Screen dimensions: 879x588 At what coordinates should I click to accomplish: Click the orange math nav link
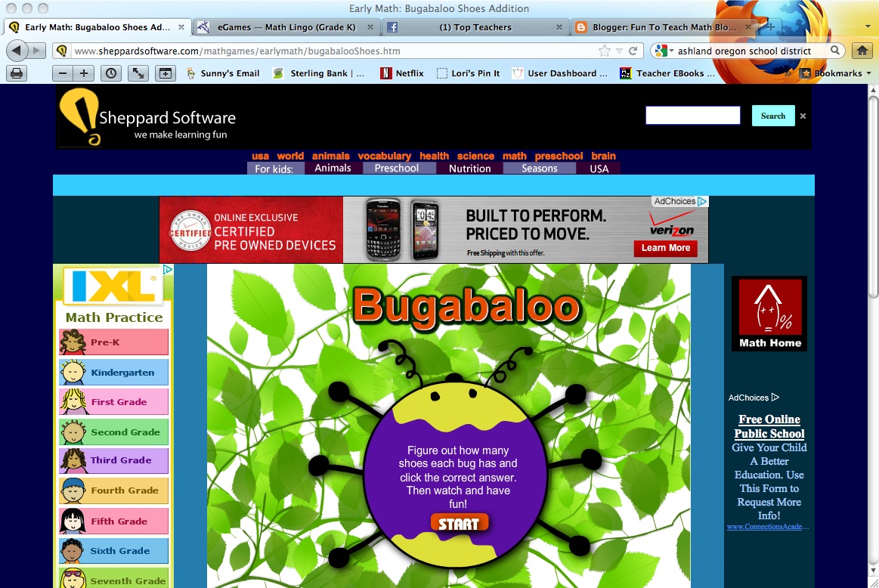point(515,156)
